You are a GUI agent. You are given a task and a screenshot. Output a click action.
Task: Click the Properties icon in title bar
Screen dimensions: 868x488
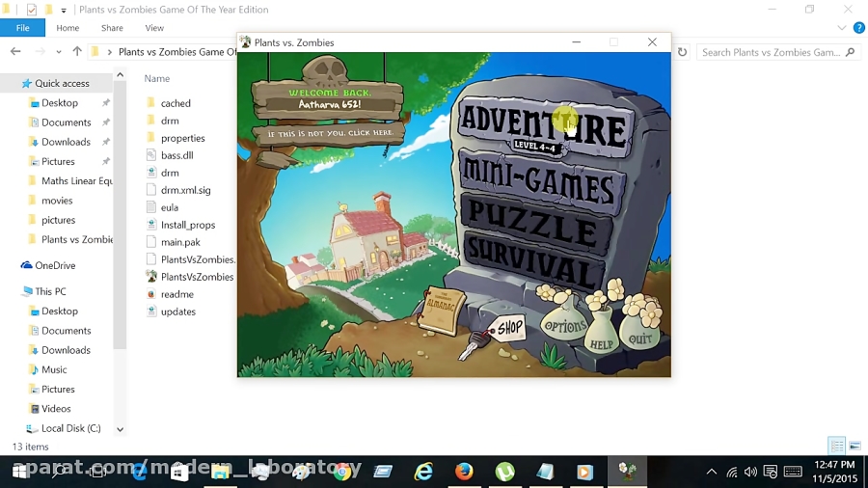32,10
